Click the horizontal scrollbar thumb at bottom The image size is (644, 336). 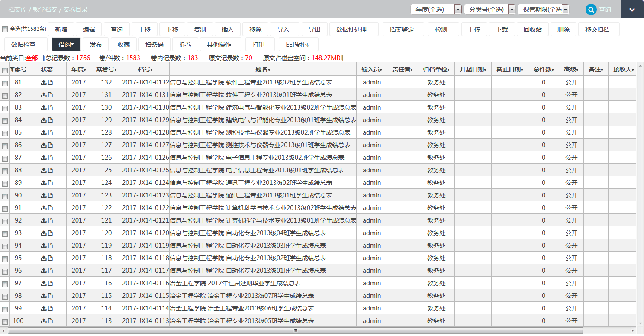click(x=295, y=331)
